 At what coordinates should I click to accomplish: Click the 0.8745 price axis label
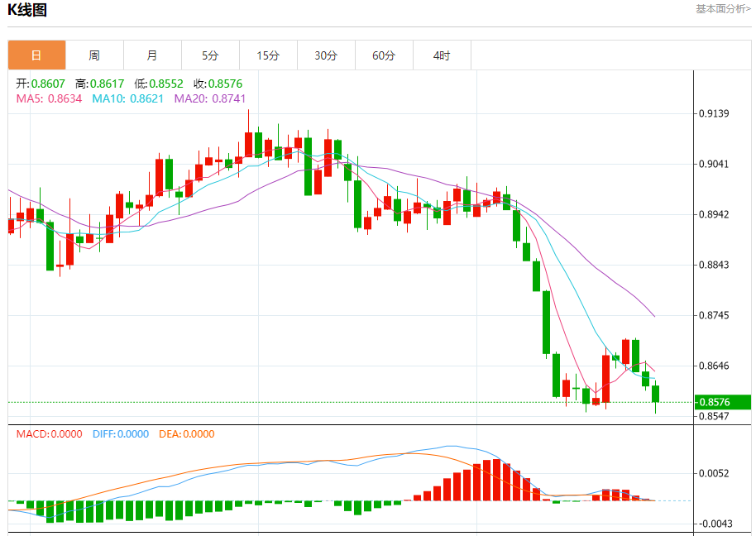click(x=714, y=315)
